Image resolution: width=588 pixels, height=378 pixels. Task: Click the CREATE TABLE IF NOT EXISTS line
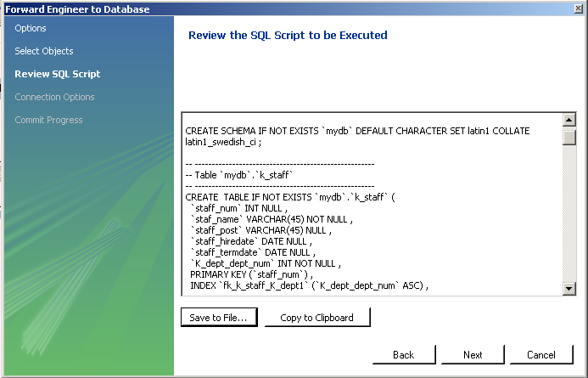point(290,197)
